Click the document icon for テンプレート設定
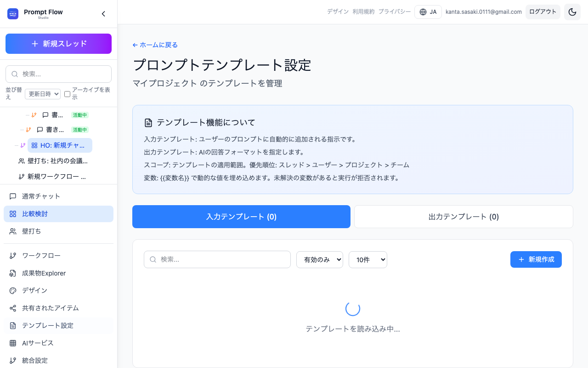This screenshot has width=588, height=368. tap(13, 326)
